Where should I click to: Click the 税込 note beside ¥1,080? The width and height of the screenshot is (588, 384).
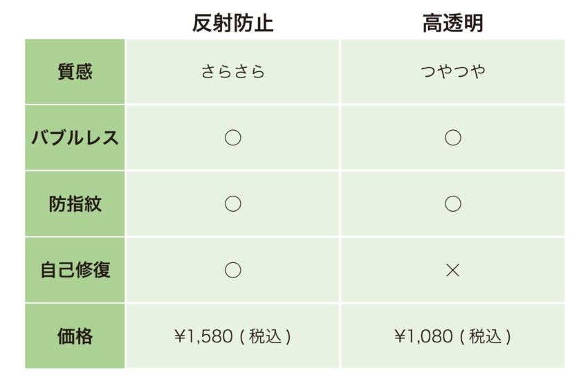pyautogui.click(x=485, y=337)
